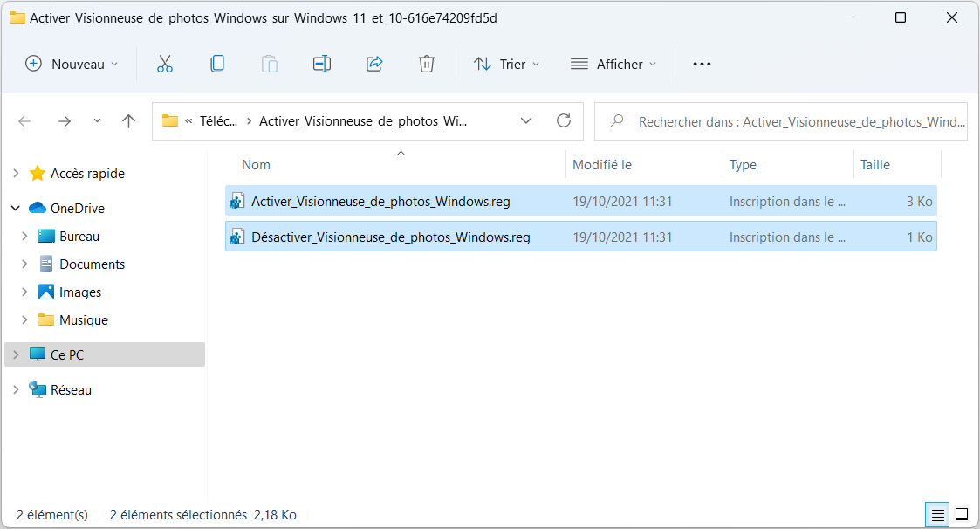
Task: Click the Paste clipboard icon
Action: tap(270, 64)
